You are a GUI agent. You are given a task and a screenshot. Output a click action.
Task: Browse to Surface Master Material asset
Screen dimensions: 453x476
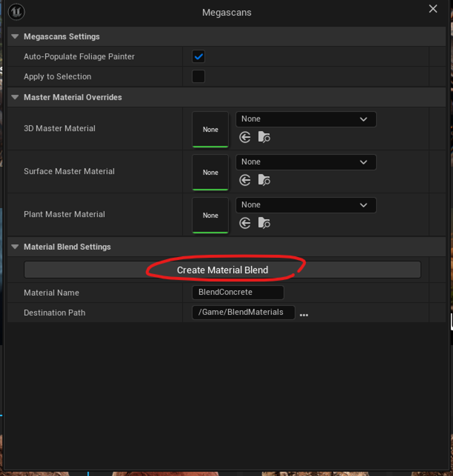(x=264, y=180)
